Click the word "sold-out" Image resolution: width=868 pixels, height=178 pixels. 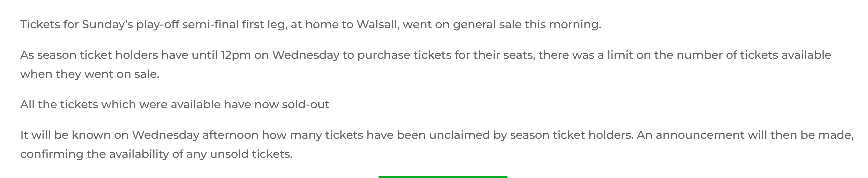tap(306, 105)
